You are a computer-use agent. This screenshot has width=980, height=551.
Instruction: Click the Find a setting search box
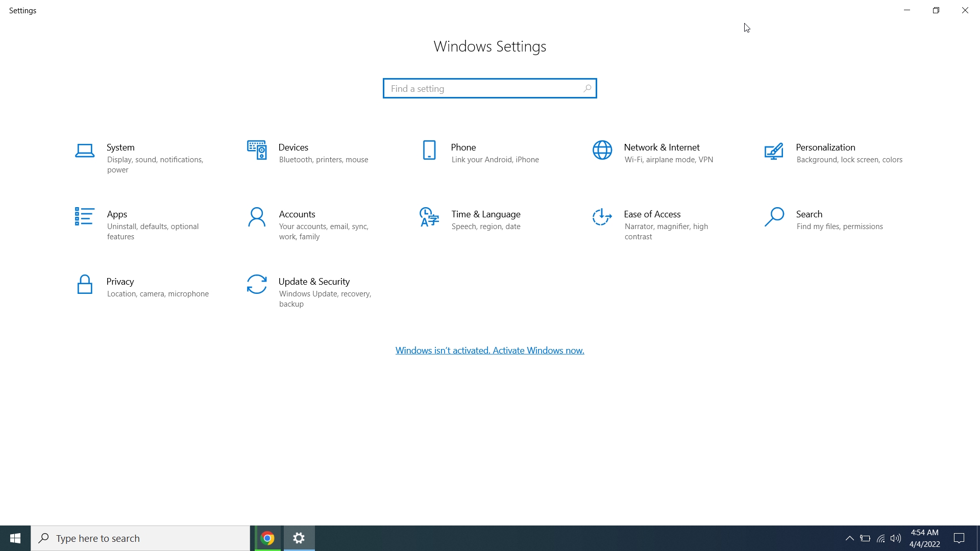490,88
